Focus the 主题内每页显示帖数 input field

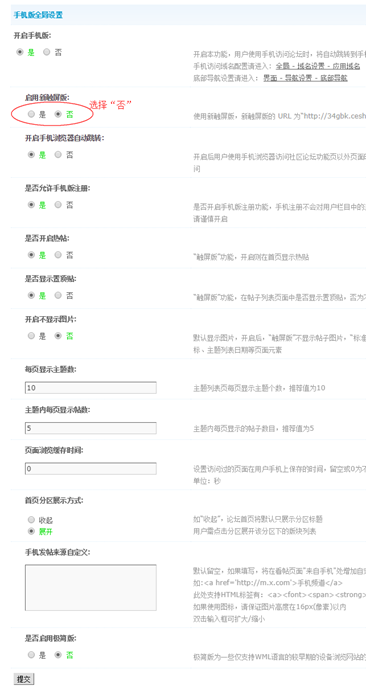[x=90, y=428]
